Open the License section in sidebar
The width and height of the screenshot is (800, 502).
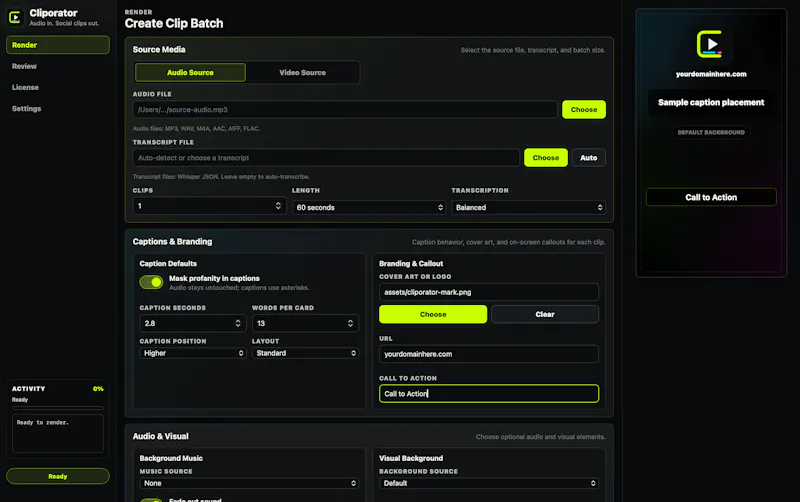(26, 87)
